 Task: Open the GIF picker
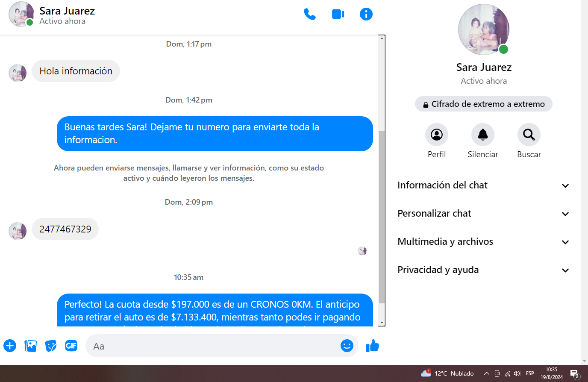71,346
